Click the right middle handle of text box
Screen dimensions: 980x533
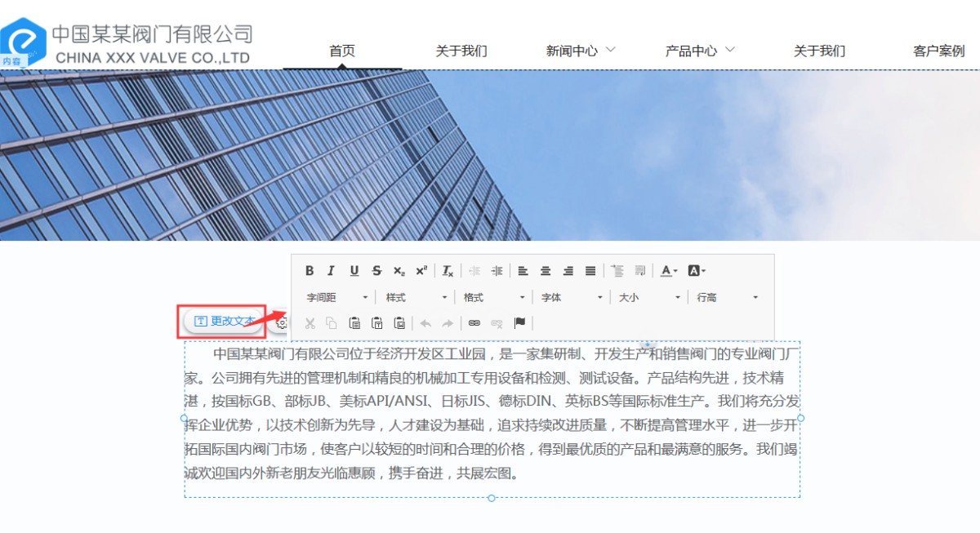pyautogui.click(x=800, y=418)
